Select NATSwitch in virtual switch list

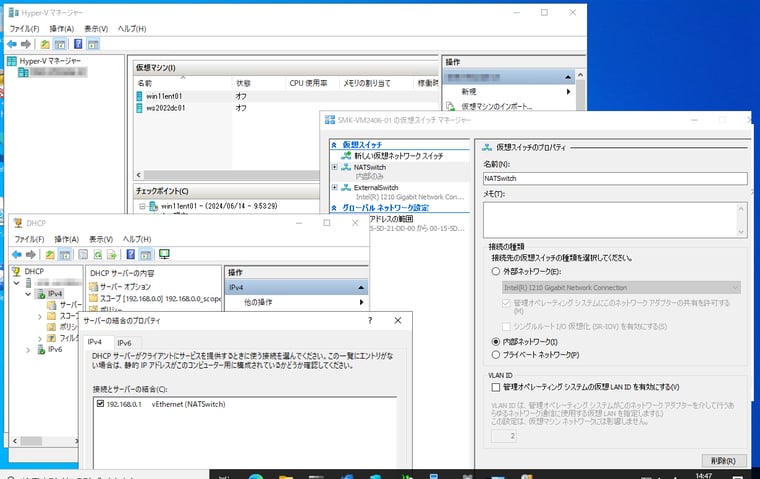[x=369, y=167]
